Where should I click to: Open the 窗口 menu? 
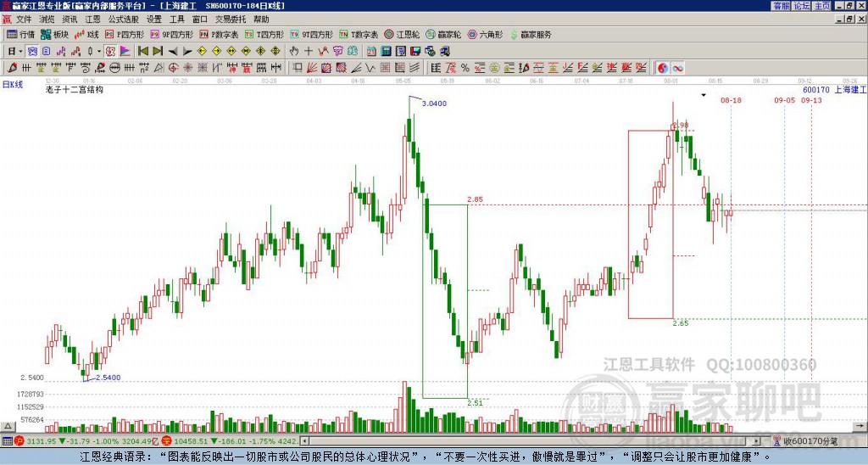coord(200,20)
